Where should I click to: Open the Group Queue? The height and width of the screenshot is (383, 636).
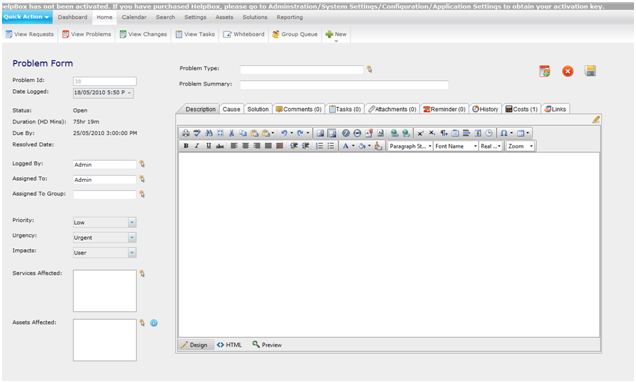[x=295, y=34]
